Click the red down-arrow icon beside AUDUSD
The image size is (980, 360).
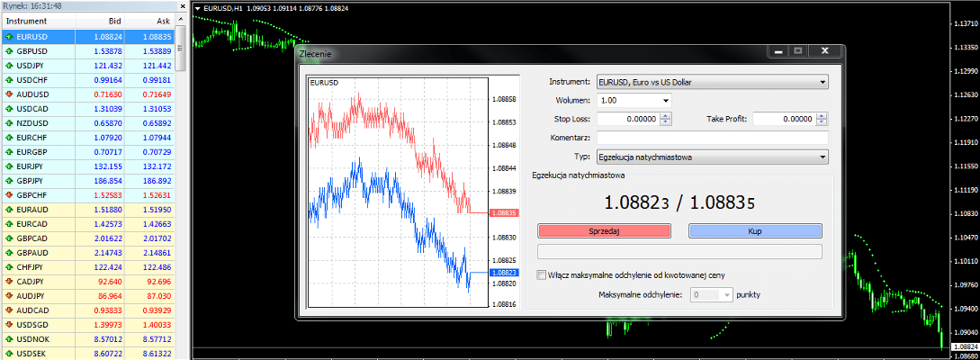coord(9,94)
